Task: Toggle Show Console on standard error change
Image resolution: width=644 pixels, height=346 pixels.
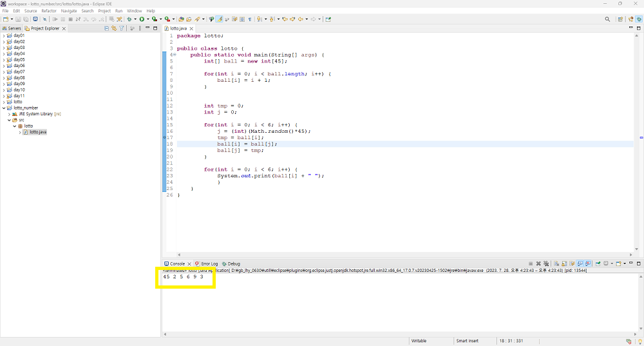Action: (x=588, y=264)
